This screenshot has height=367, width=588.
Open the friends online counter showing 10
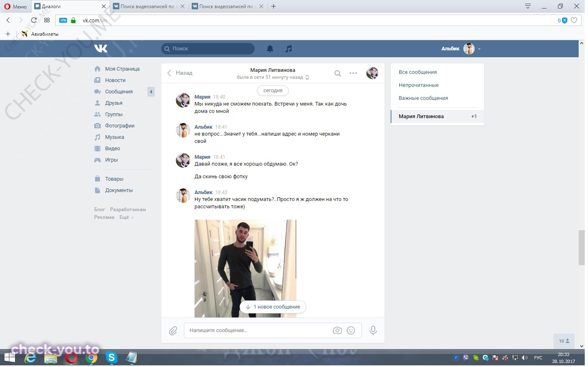(564, 341)
